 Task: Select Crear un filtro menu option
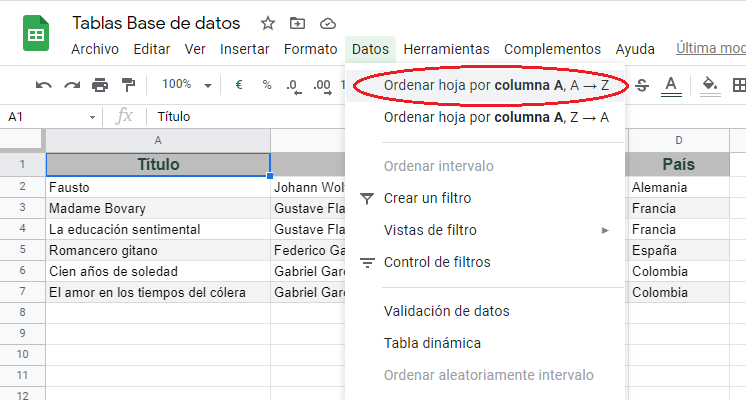tap(427, 198)
